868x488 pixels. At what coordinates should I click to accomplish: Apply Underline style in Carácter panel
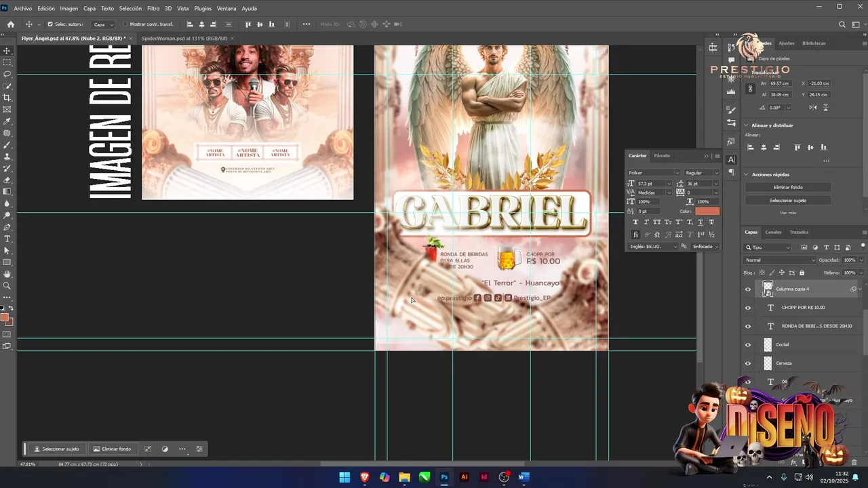tap(701, 222)
